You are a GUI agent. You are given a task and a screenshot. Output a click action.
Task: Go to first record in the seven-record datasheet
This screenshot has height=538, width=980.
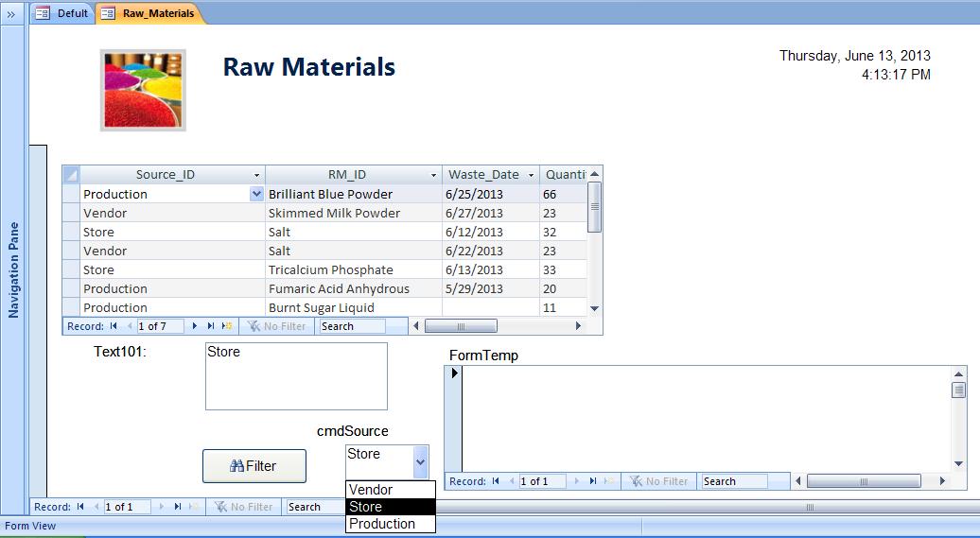click(114, 326)
